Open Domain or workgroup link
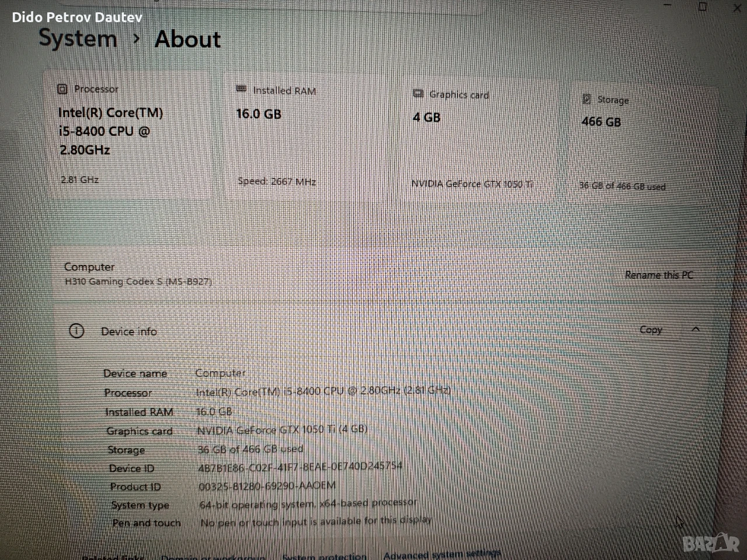 [x=213, y=557]
